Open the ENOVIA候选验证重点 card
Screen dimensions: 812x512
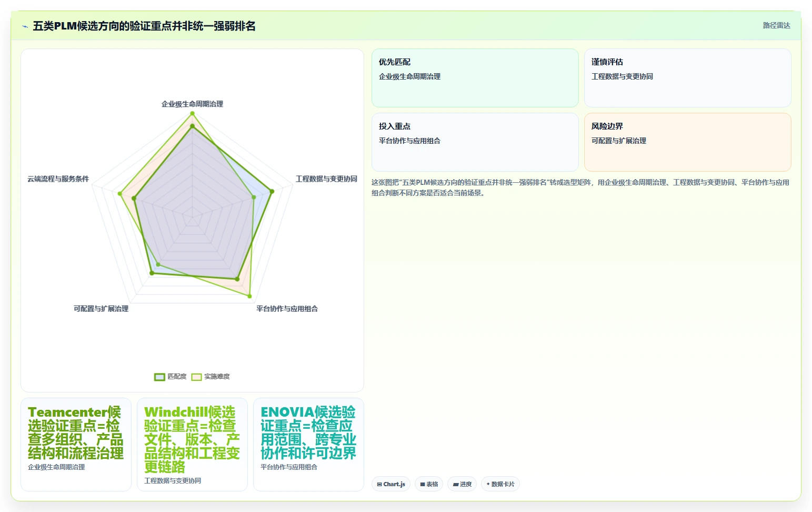[x=308, y=445]
